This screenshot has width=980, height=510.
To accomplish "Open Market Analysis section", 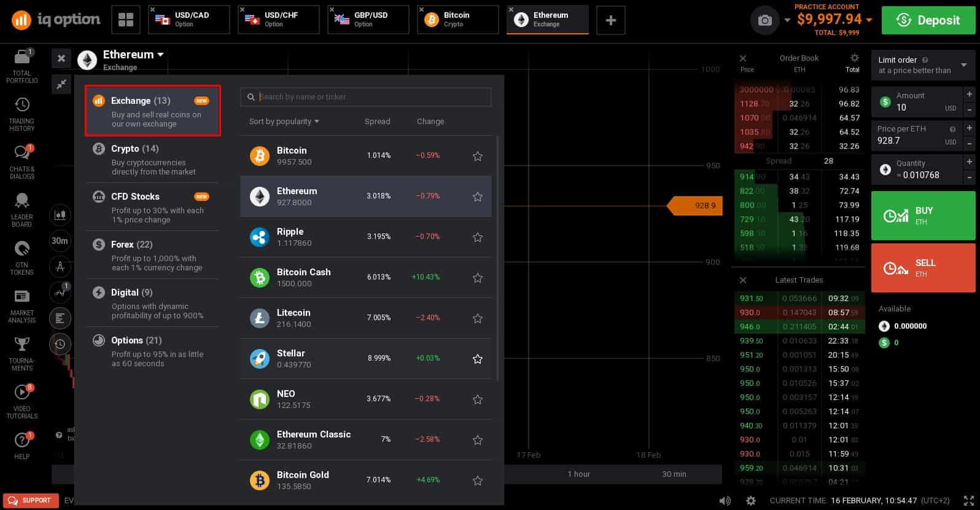I will point(22,305).
